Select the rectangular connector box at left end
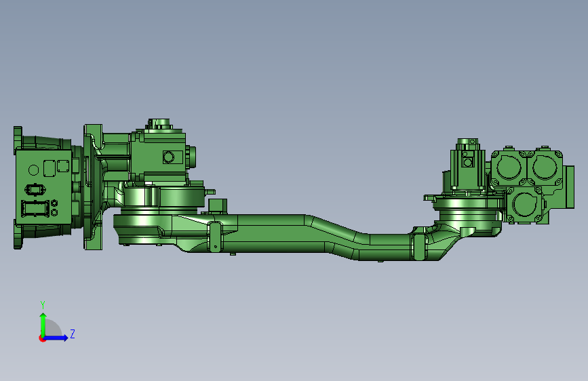588x381 pixels. point(43,188)
